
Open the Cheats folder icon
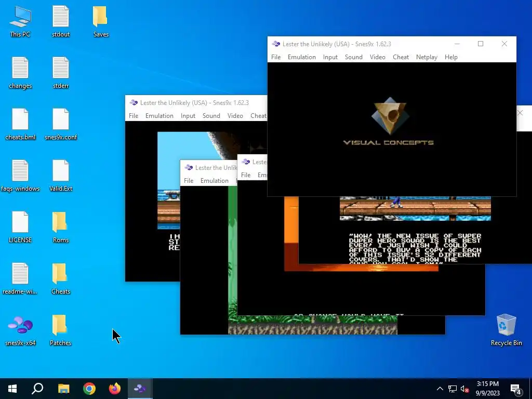61,278
